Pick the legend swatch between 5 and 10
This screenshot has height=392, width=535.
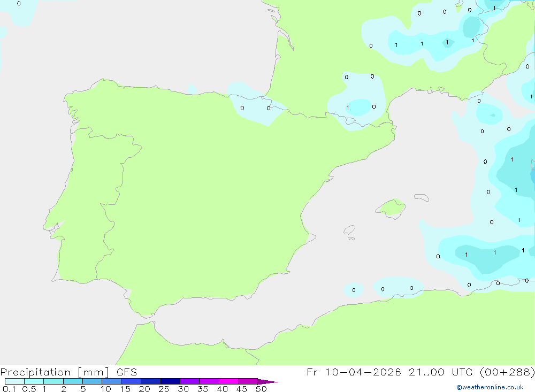click(93, 381)
